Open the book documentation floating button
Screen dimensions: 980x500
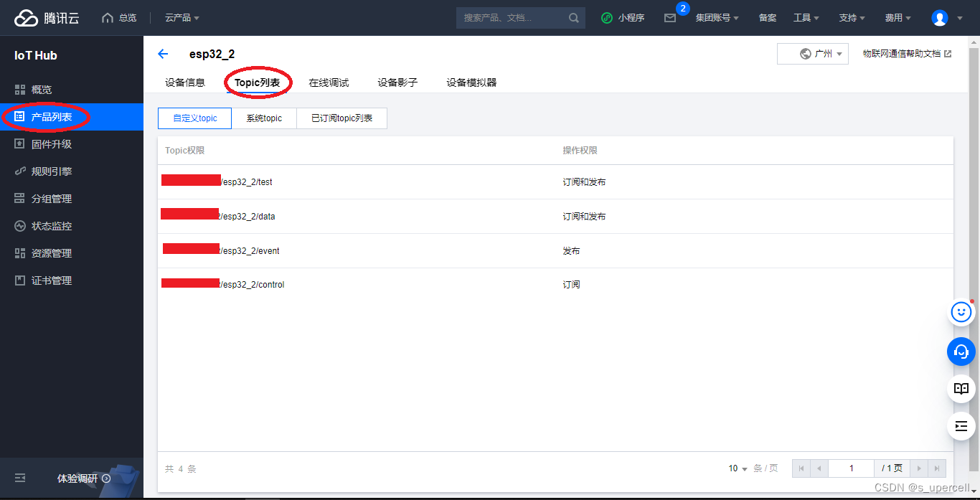[x=961, y=389]
